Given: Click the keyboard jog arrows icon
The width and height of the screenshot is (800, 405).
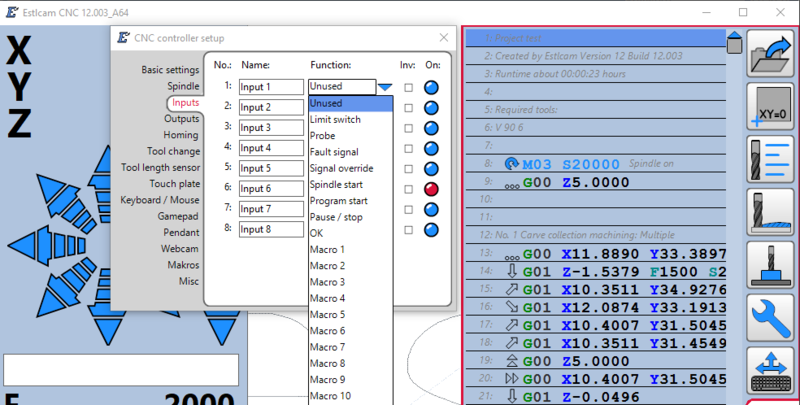Looking at the screenshot, I should point(772,371).
